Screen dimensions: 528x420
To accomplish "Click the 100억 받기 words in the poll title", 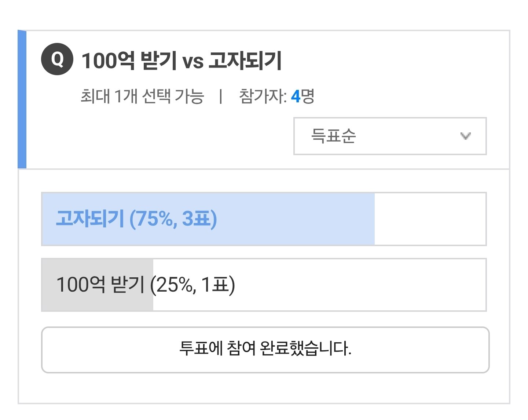I will click(128, 61).
